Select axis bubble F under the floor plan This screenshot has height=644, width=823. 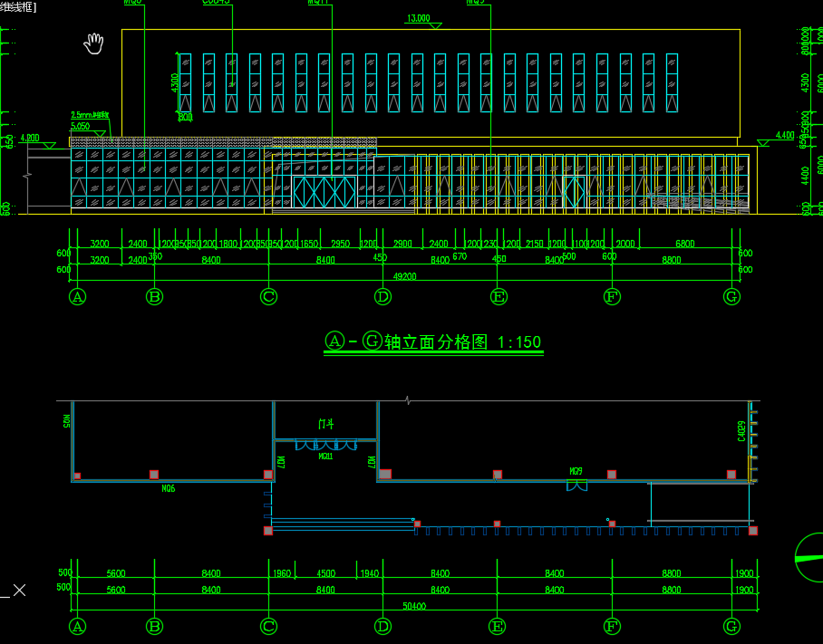click(612, 626)
